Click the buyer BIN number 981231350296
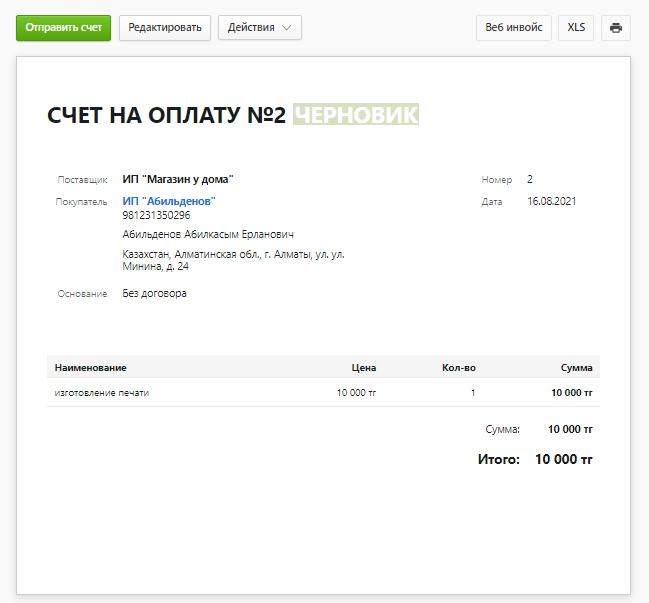 156,215
